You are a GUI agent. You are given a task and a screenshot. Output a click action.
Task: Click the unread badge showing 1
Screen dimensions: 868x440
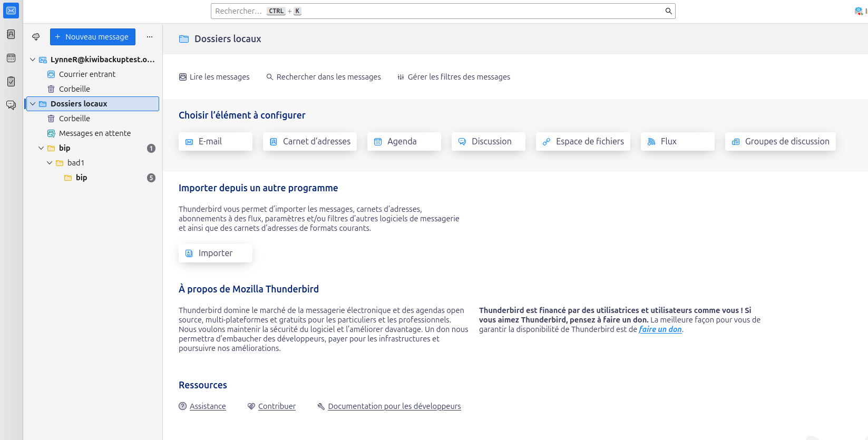(x=151, y=148)
